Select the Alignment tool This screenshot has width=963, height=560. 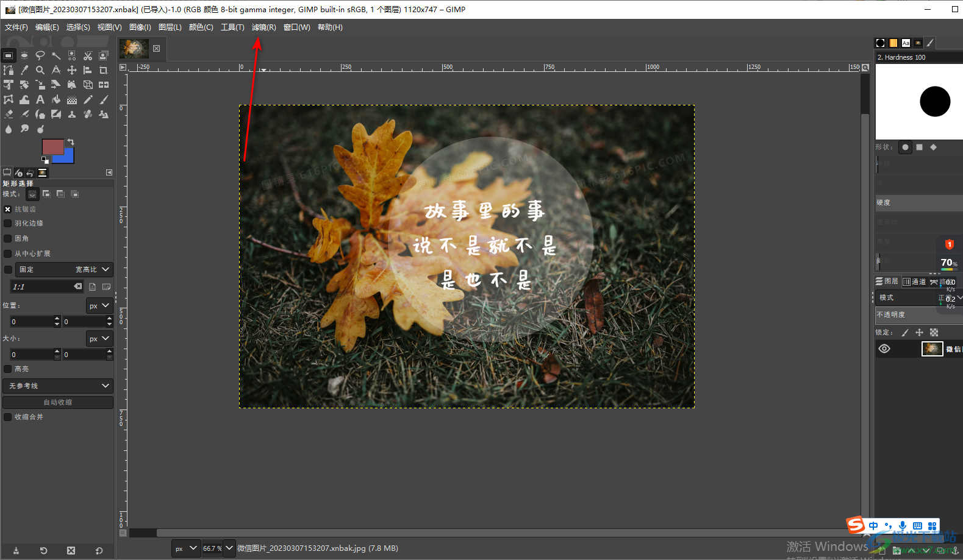tap(88, 70)
